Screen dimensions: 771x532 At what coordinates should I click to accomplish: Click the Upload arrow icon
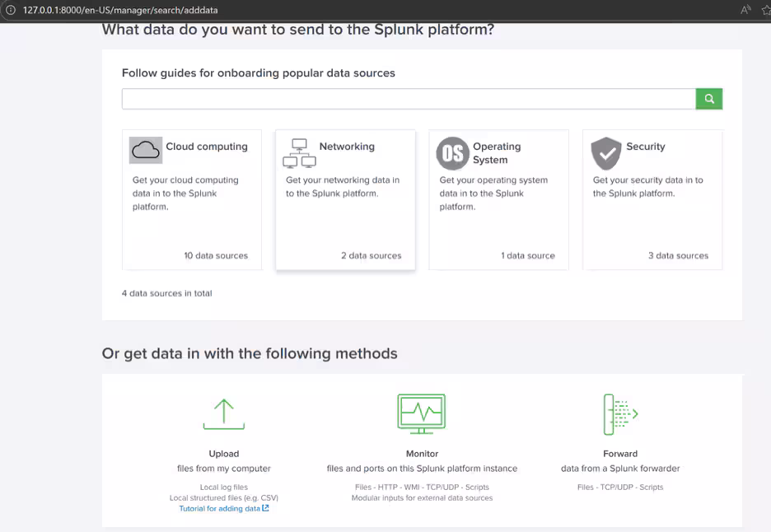[224, 414]
